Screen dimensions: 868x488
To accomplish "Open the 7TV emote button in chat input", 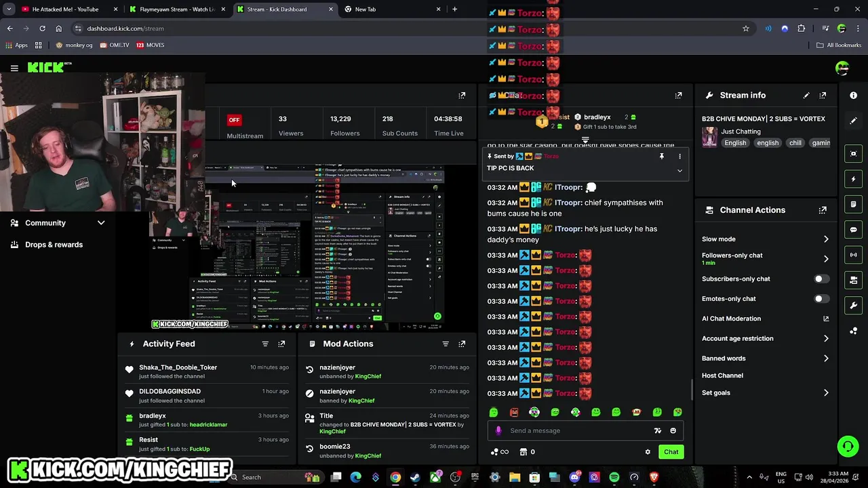I will pyautogui.click(x=657, y=430).
